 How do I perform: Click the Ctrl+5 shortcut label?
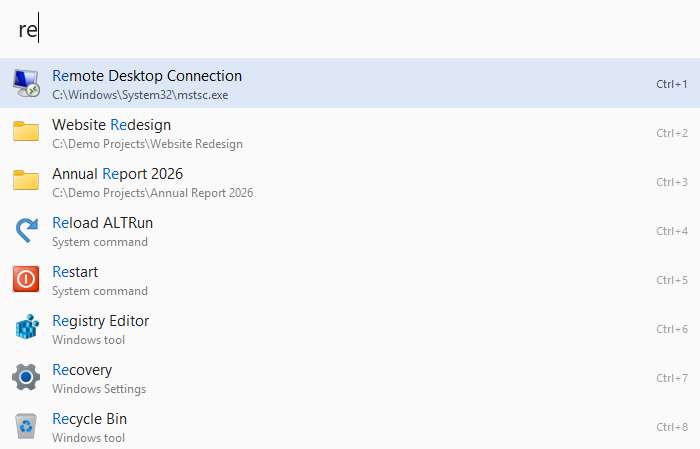pos(672,280)
